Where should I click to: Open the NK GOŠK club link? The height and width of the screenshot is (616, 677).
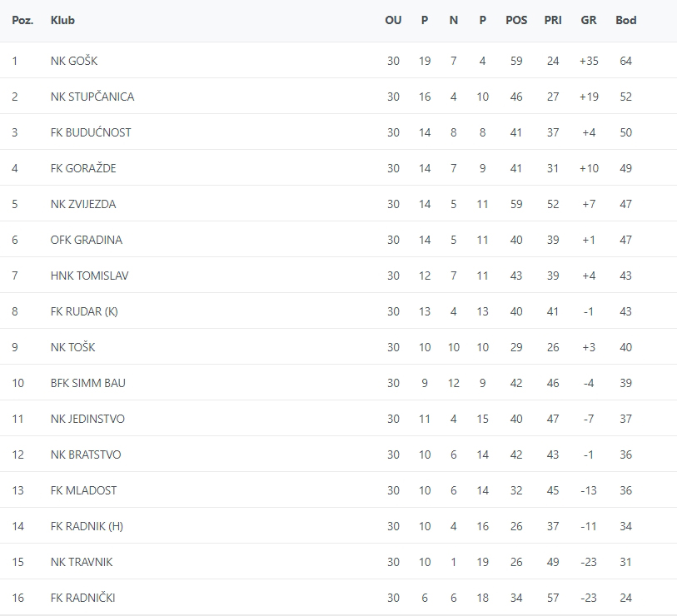click(74, 61)
